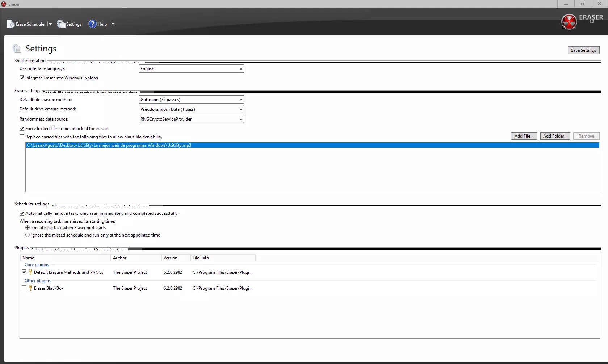
Task: Expand the Help dropdown arrow
Action: point(113,24)
